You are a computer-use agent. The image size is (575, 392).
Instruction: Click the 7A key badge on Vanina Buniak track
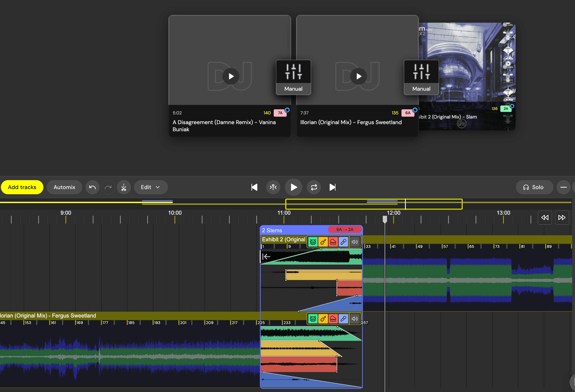click(x=280, y=112)
